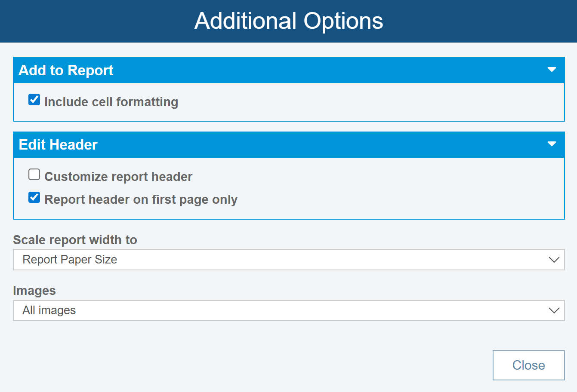Select the Report Paper Size value text
Screen dimensions: 577x392
pyautogui.click(x=70, y=260)
